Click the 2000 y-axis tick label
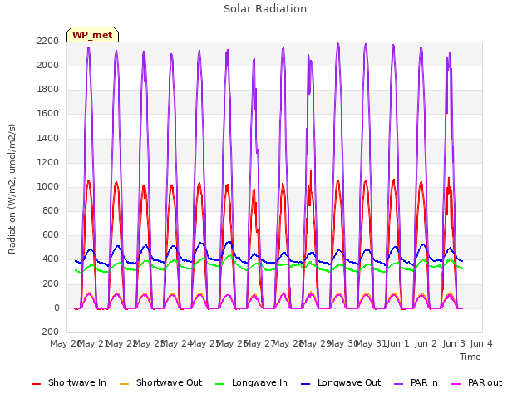 48,65
